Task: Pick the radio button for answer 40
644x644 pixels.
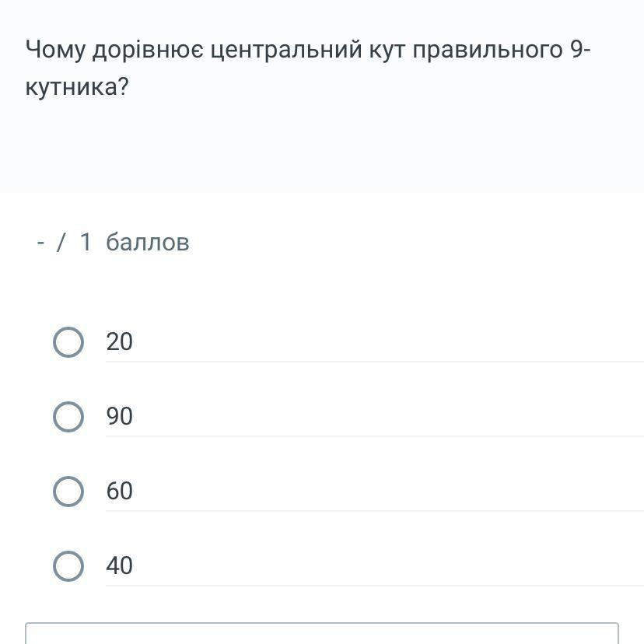Action: point(68,566)
